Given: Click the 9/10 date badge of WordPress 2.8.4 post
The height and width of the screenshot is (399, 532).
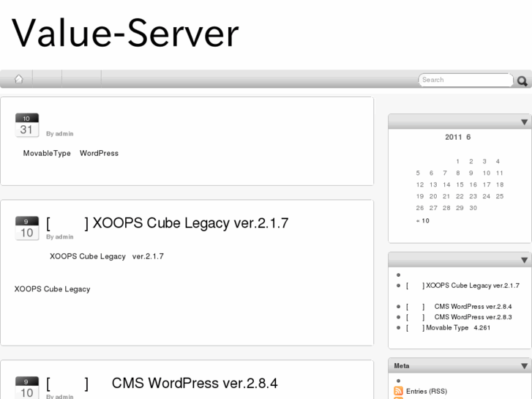Looking at the screenshot, I should (27, 388).
